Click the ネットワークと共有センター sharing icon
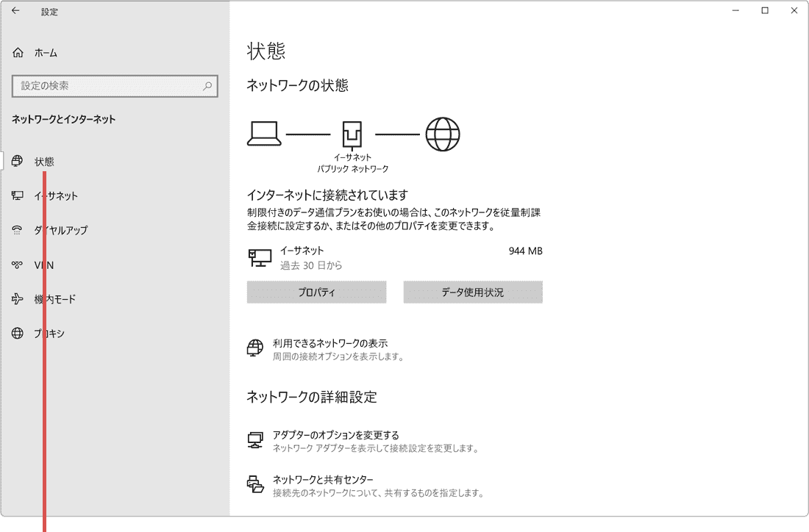This screenshot has height=532, width=809. (x=255, y=483)
